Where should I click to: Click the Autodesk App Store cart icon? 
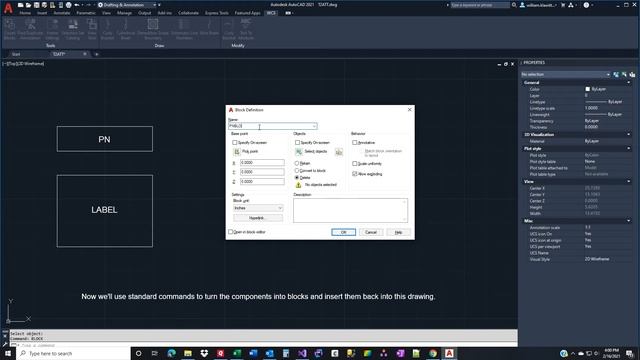pyautogui.click(x=563, y=5)
